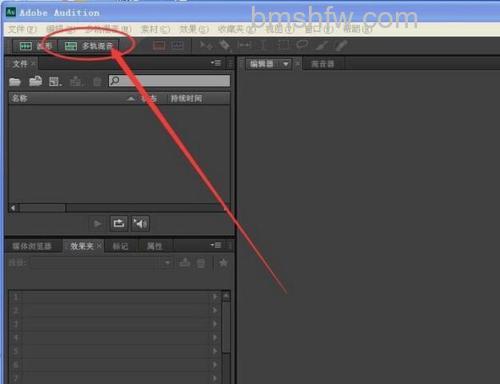500x384 pixels.
Task: Close the 编辑器 panel tab
Action: tap(298, 64)
